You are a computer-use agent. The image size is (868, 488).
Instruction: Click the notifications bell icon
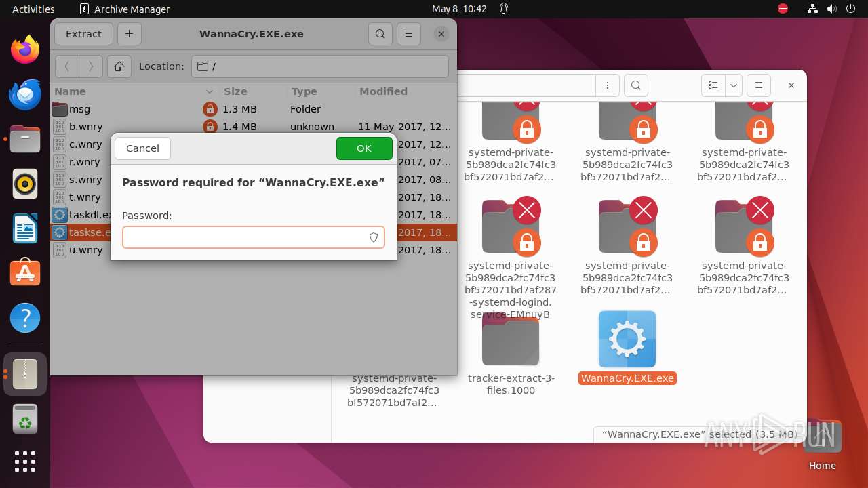[504, 9]
